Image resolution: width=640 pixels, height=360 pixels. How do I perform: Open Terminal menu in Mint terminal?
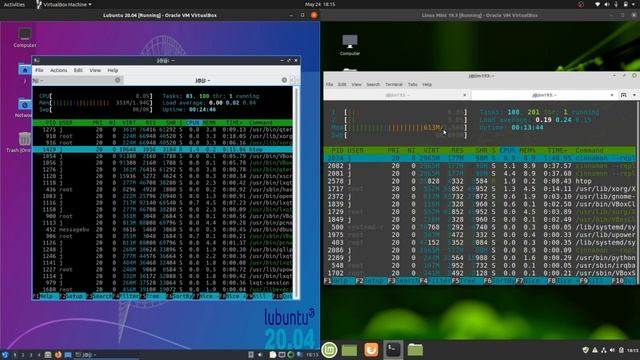pyautogui.click(x=394, y=84)
